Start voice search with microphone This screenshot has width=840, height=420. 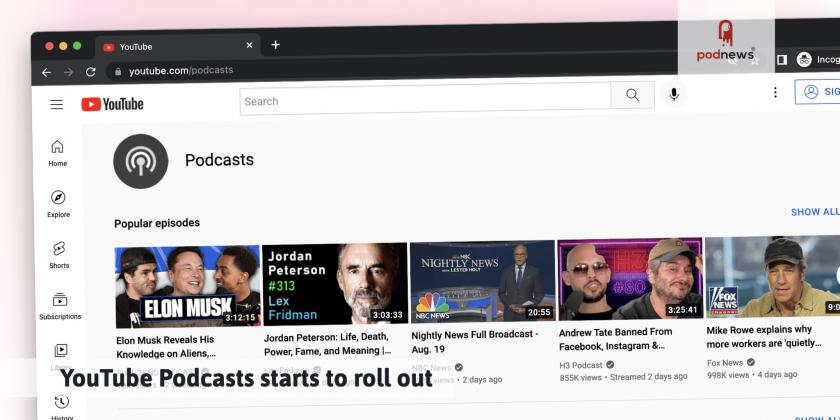(x=674, y=94)
